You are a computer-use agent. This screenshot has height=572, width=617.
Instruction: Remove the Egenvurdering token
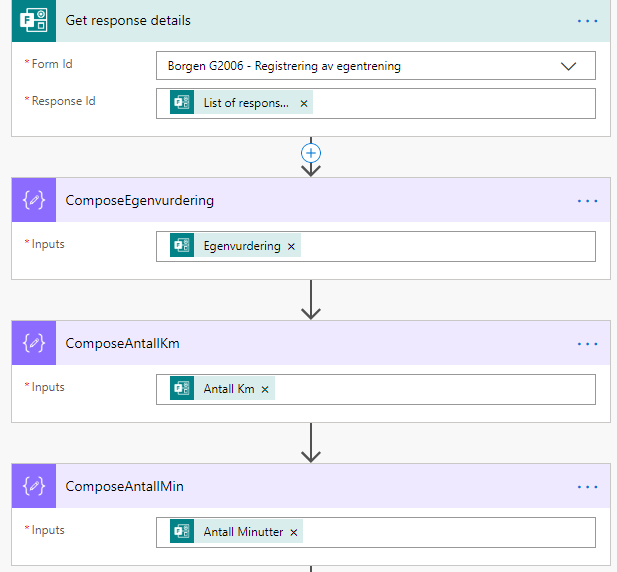(x=292, y=246)
